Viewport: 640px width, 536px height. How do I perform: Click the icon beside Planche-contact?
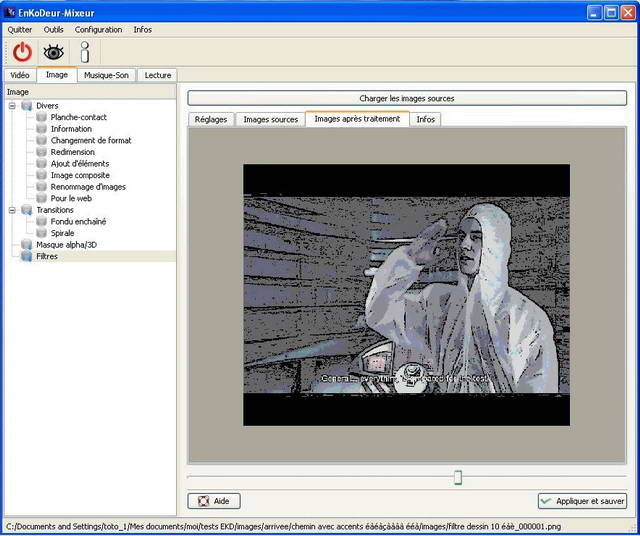coord(41,117)
